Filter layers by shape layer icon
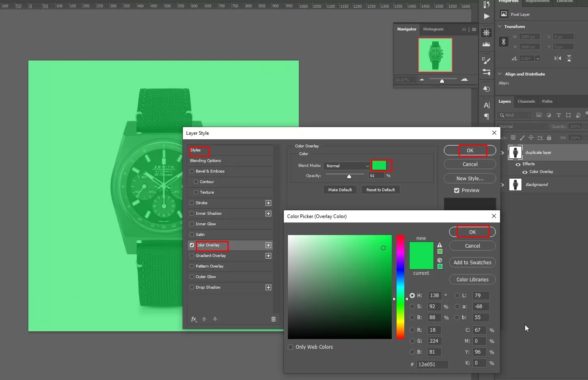Image resolution: width=588 pixels, height=380 pixels. point(568,115)
